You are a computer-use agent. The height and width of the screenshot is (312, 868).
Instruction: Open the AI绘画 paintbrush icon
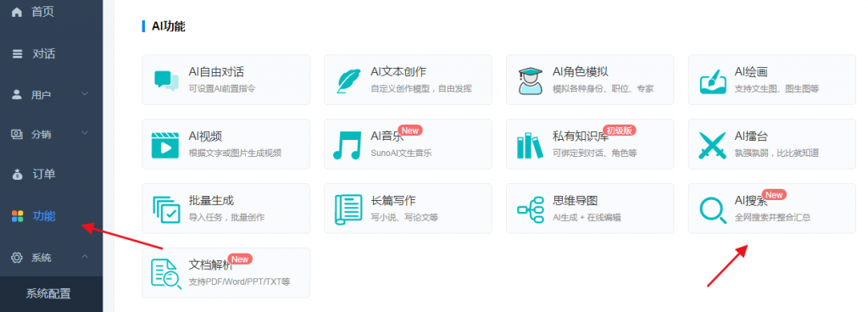[712, 81]
